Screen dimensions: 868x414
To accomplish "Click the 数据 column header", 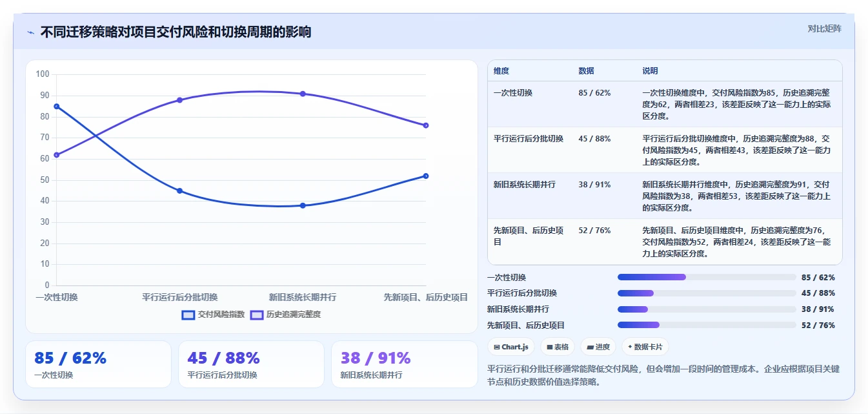I will tap(587, 71).
